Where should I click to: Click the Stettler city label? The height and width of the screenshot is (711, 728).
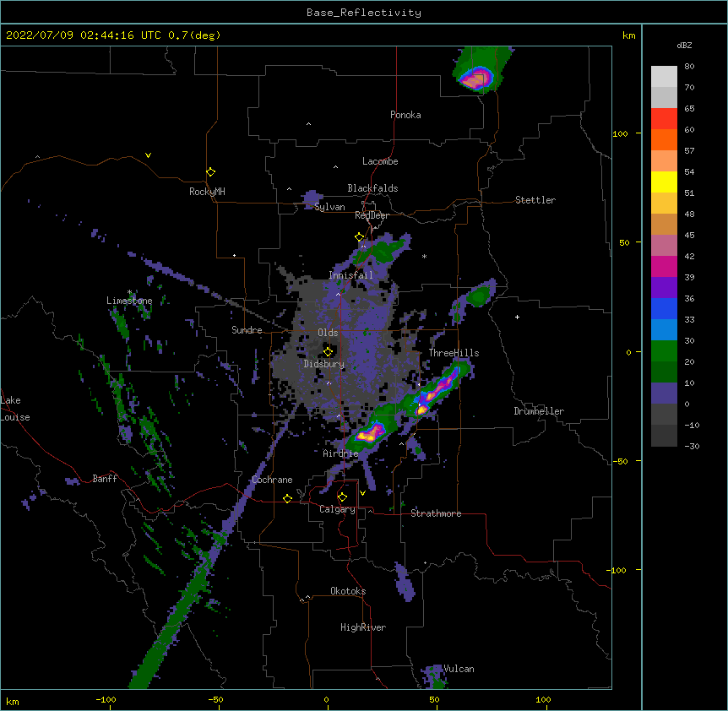[535, 200]
